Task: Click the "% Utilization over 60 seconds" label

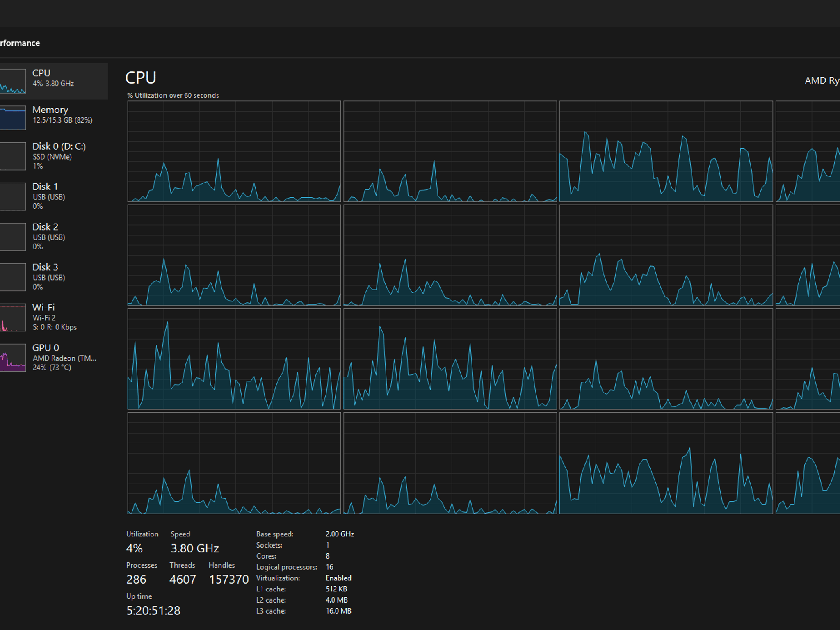Action: click(173, 95)
